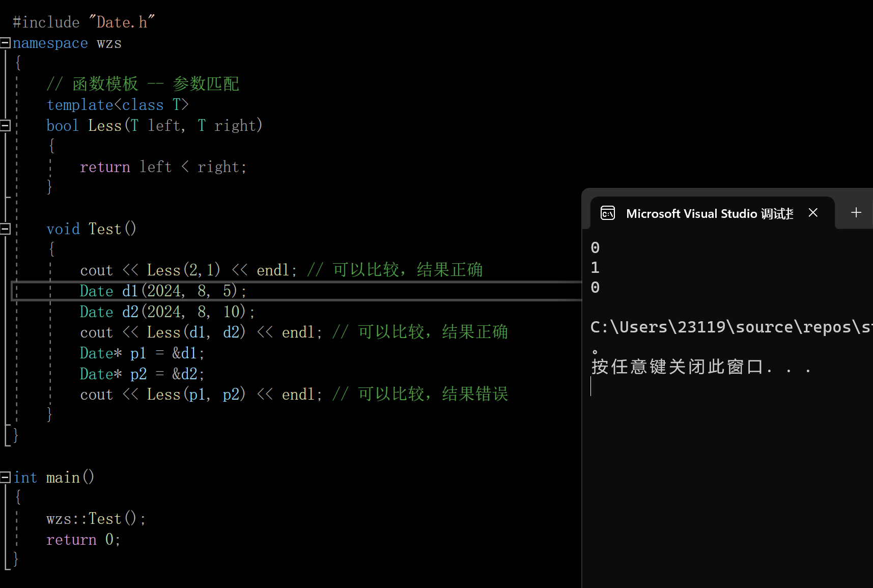Click the template<class T> line

coord(118,105)
